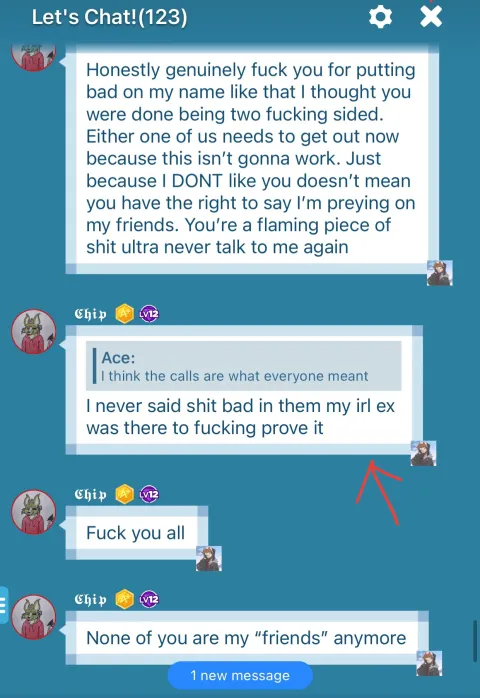Open the side drawer handle at left edge
Screen dimensions: 480x698
(x=4, y=605)
